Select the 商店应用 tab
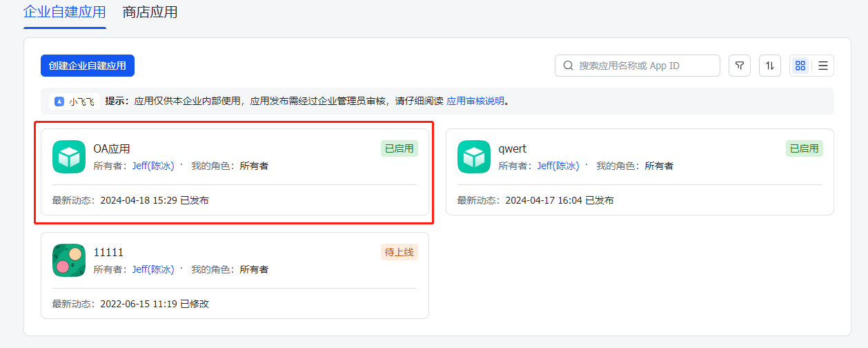The height and width of the screenshot is (348, 868). point(150,12)
